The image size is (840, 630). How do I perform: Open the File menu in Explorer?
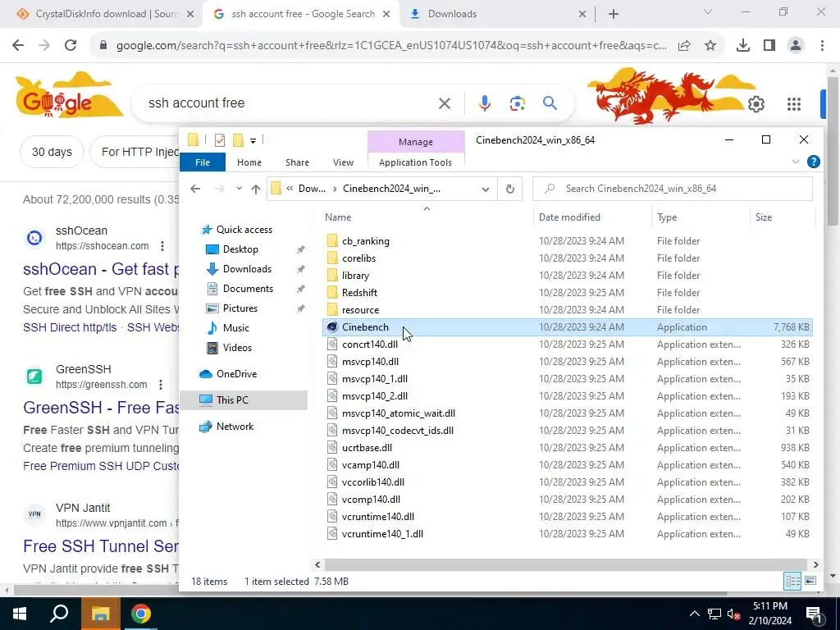point(203,162)
